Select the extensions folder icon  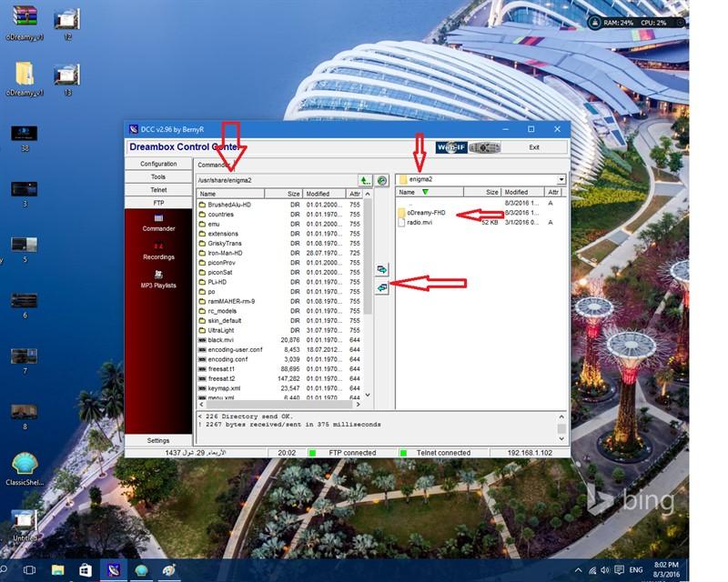click(x=202, y=234)
